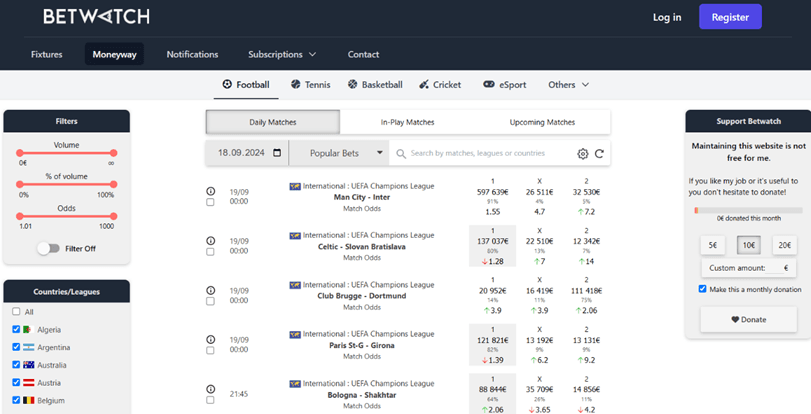Click the Algeria flag icon
This screenshot has height=414, width=811.
pos(28,329)
